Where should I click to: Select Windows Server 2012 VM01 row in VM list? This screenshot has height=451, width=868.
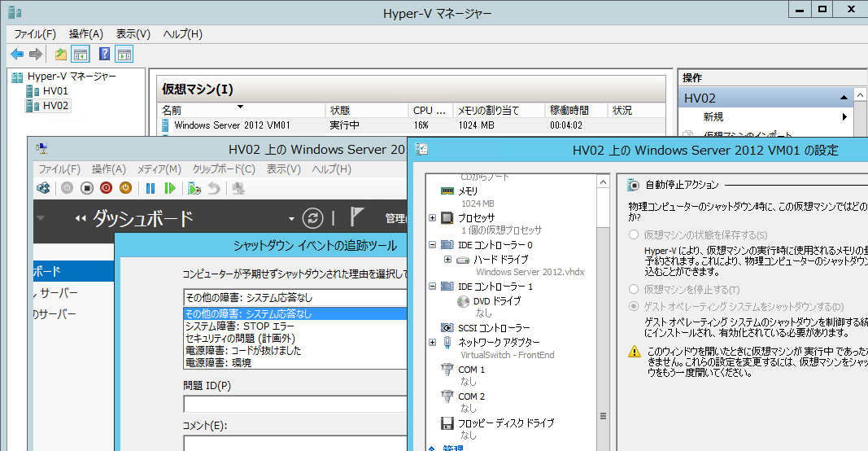click(x=412, y=125)
